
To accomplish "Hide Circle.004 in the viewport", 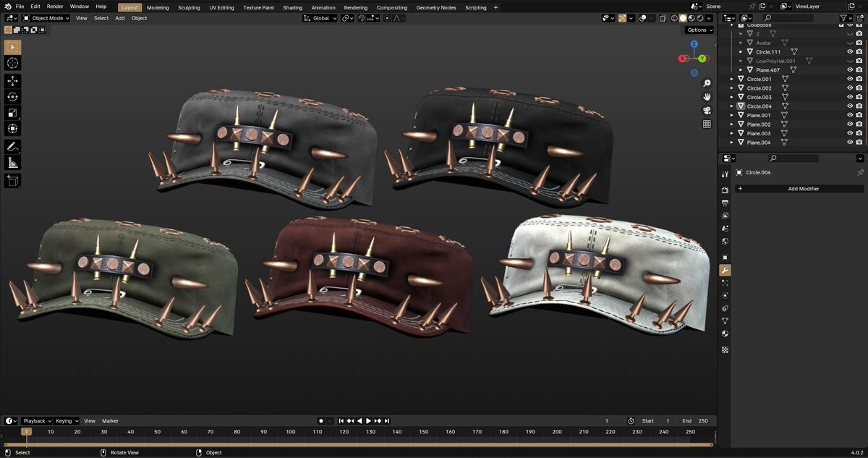I will tap(850, 106).
